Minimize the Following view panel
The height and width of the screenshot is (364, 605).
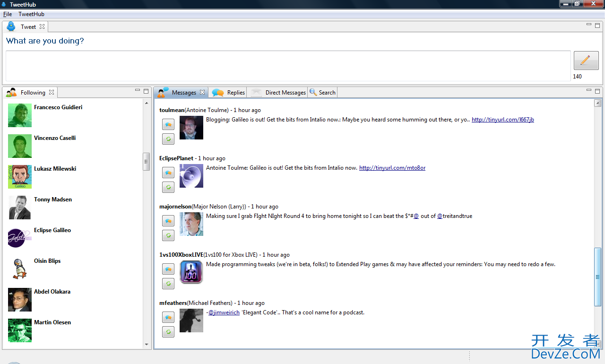(x=138, y=90)
